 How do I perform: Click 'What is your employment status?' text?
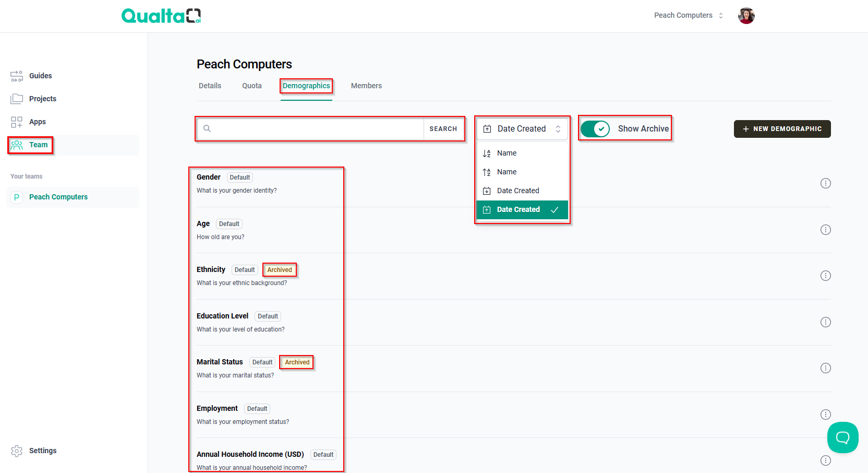coord(243,422)
